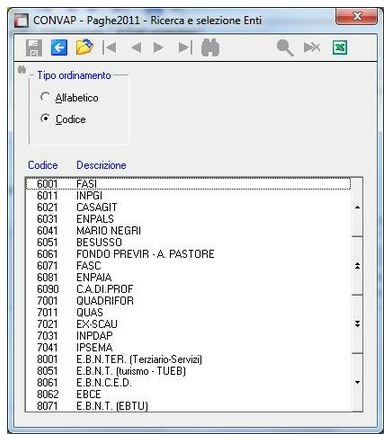The image size is (389, 440).
Task: Select row 7011 QUAS
Action: coord(188,312)
